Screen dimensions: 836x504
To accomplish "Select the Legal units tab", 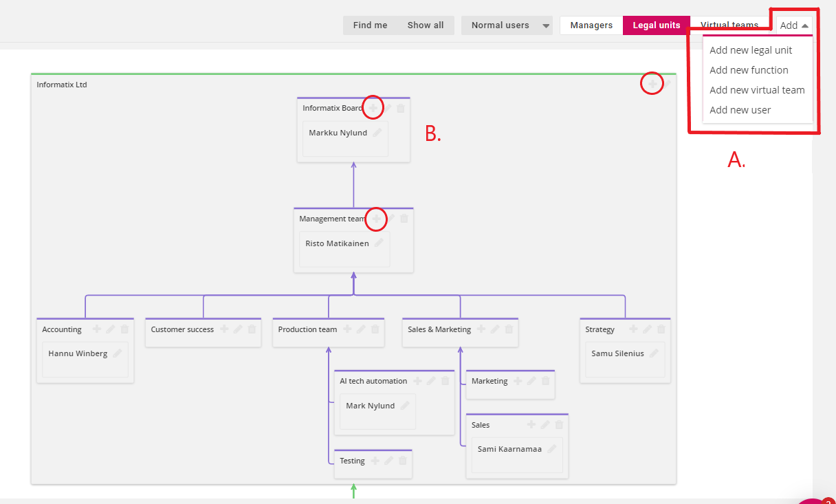I will coord(657,25).
